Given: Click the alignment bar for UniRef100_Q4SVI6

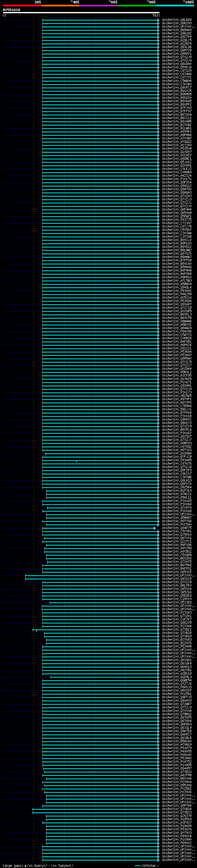Looking at the screenshot, I should [x=92, y=579].
